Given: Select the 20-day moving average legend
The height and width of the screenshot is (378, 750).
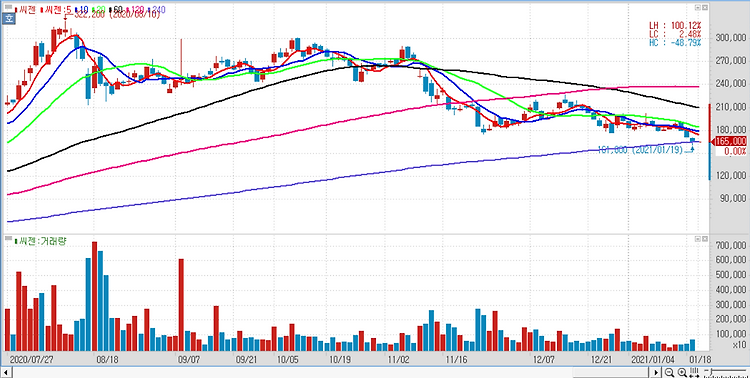Looking at the screenshot, I should coord(98,10).
